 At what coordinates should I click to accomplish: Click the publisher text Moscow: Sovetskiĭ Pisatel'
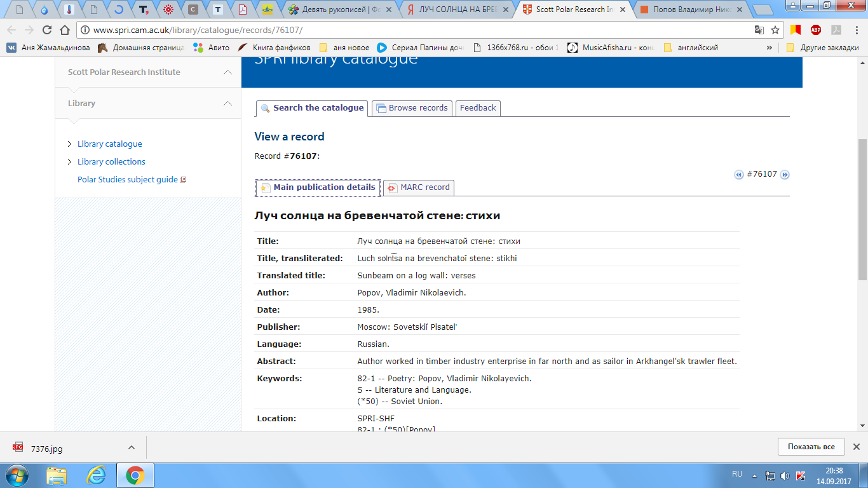click(x=407, y=327)
